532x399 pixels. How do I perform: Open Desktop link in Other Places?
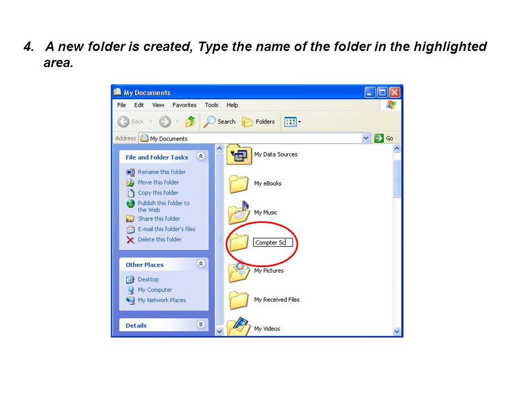(x=149, y=279)
